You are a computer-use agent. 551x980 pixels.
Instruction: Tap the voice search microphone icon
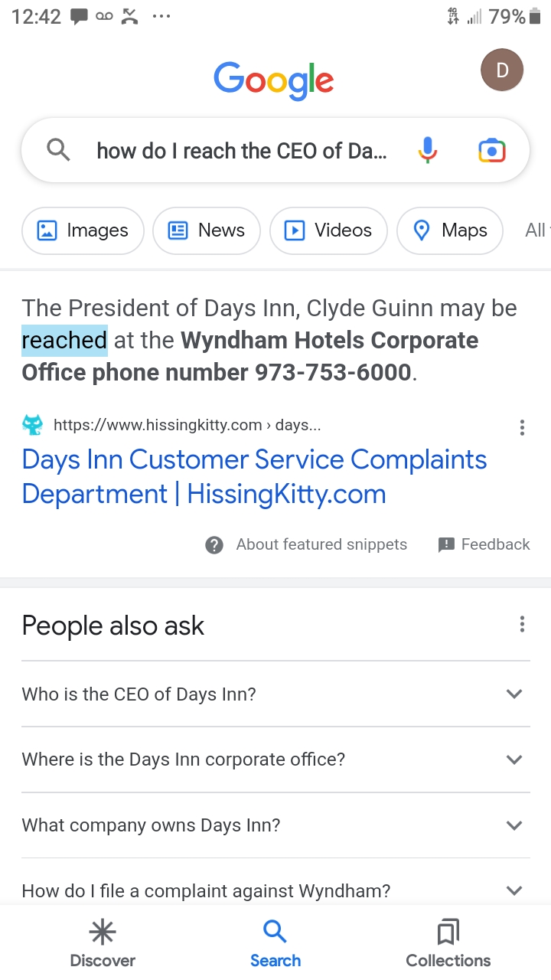click(428, 150)
